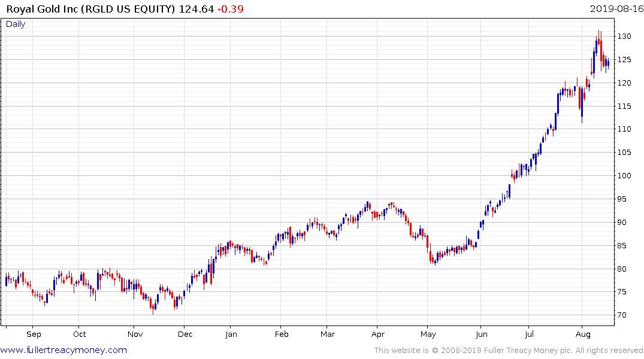
Task: Click the Fuller Treacy Money copyright notice
Action: pos(509,351)
